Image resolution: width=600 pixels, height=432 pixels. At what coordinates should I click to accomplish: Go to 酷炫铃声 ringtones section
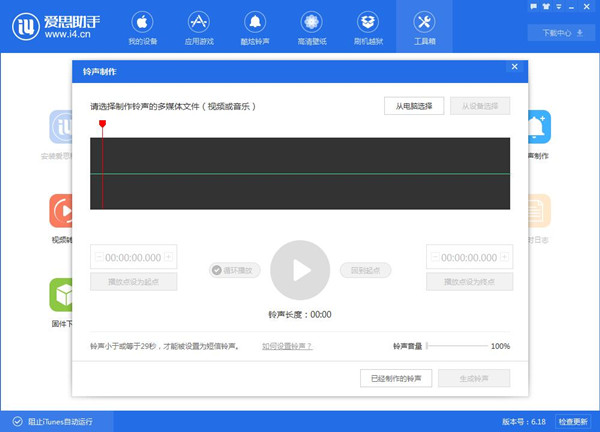[255, 28]
